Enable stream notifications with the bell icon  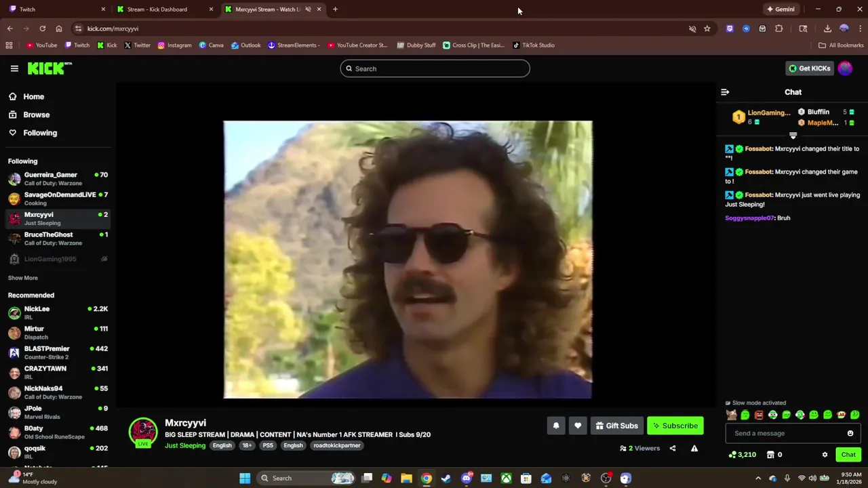pyautogui.click(x=556, y=426)
